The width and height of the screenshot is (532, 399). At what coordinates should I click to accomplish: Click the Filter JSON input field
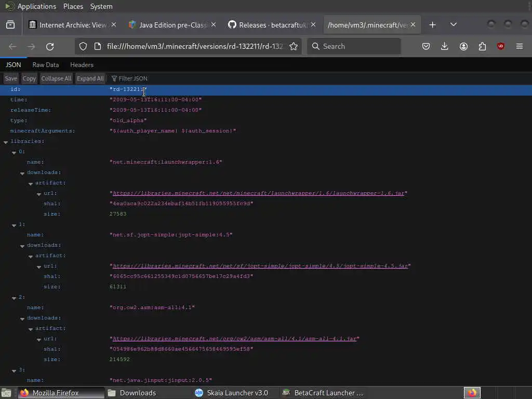133,78
